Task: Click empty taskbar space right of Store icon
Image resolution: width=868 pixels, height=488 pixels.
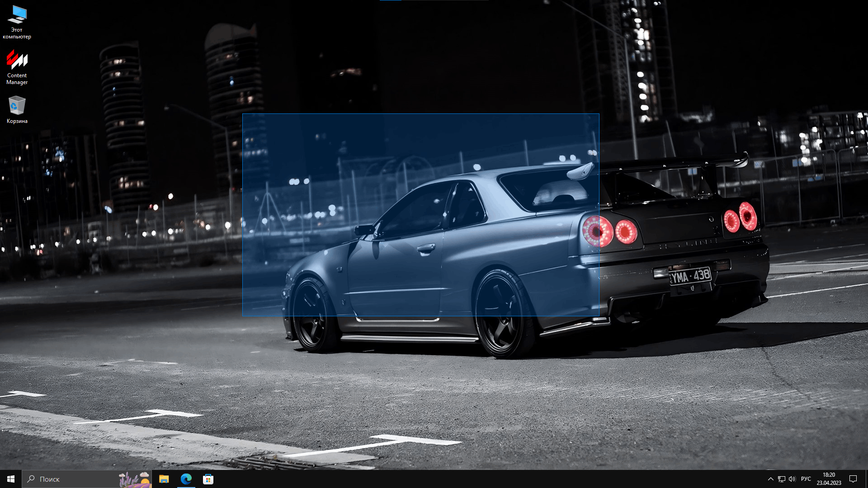Action: pos(452,479)
